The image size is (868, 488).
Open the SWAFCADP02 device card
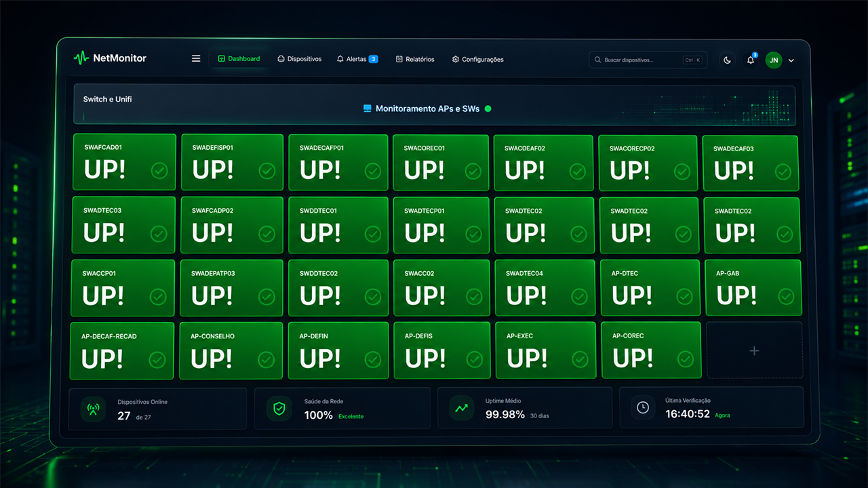232,225
